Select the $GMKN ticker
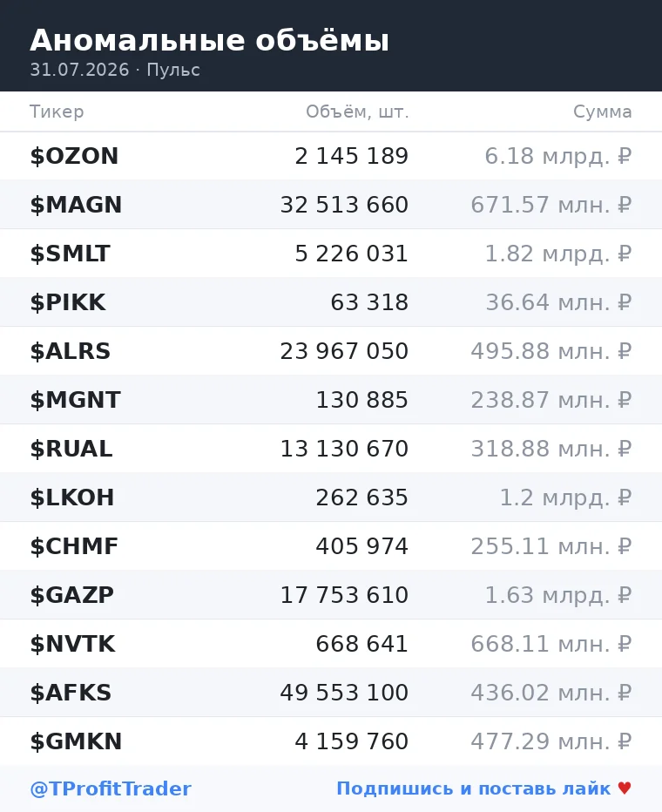Viewport: 662px width, 812px height. coord(76,741)
